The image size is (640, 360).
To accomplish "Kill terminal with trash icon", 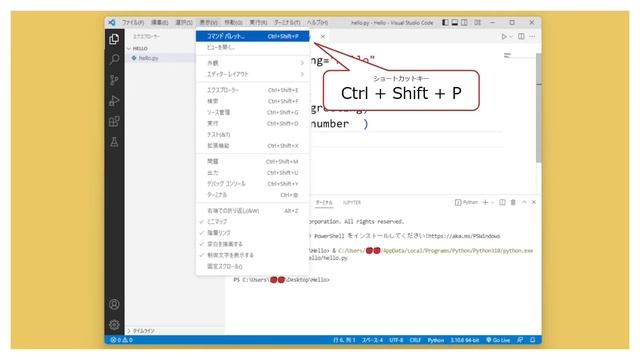I will pyautogui.click(x=513, y=202).
